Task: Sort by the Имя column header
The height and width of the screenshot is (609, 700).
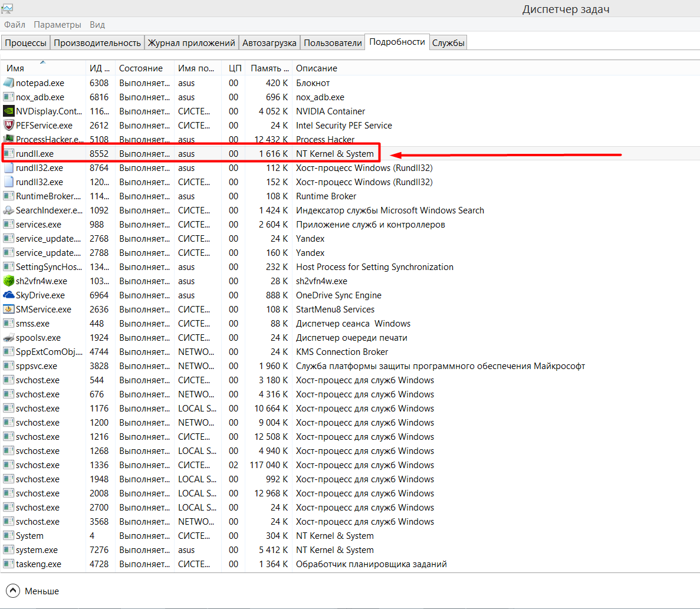Action: tap(43, 68)
